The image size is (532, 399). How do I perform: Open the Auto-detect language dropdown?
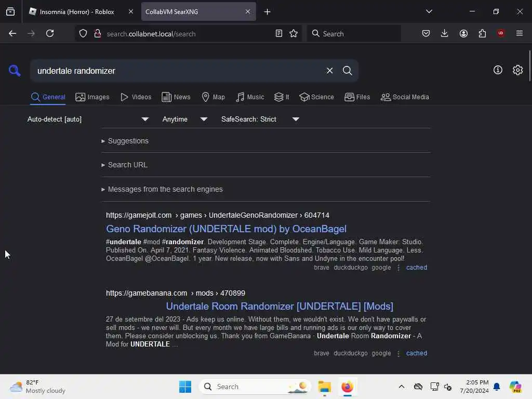[88, 119]
